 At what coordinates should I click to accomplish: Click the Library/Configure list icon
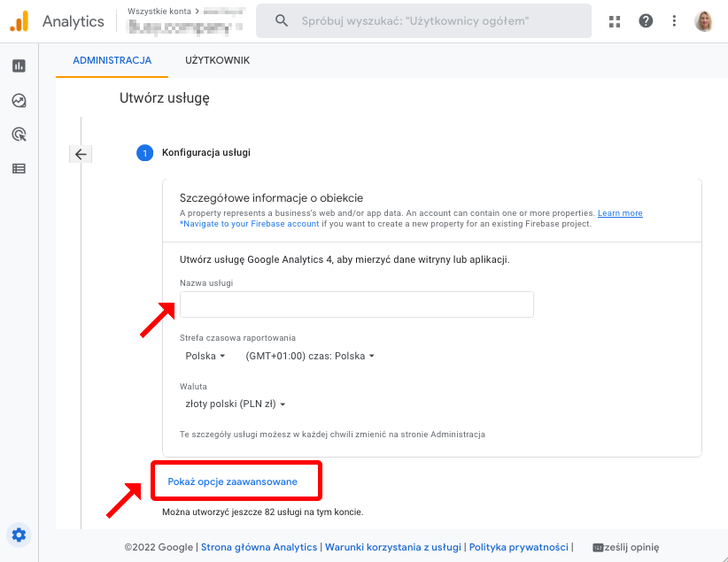click(19, 168)
